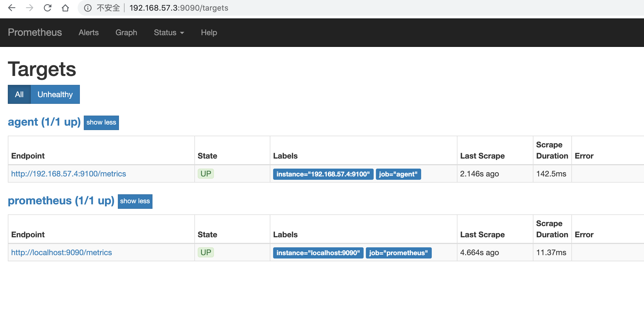Click the prometheus (1/1 up) heading

tap(61, 201)
